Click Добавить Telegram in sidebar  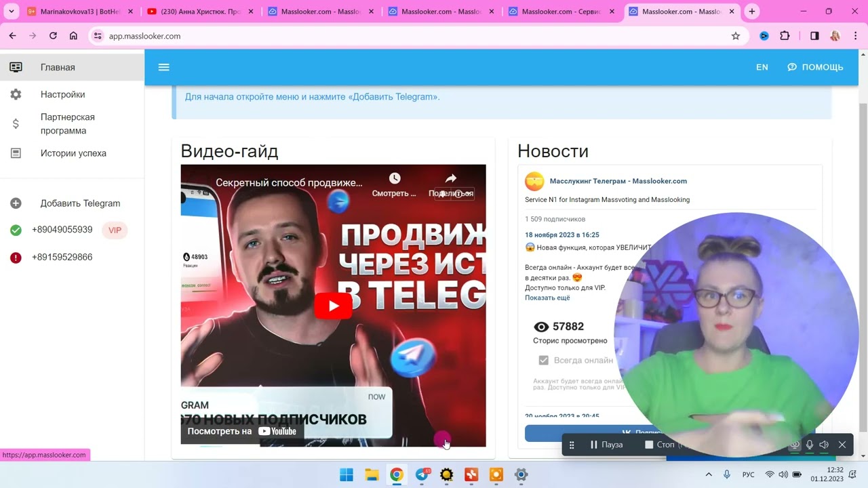tap(72, 203)
